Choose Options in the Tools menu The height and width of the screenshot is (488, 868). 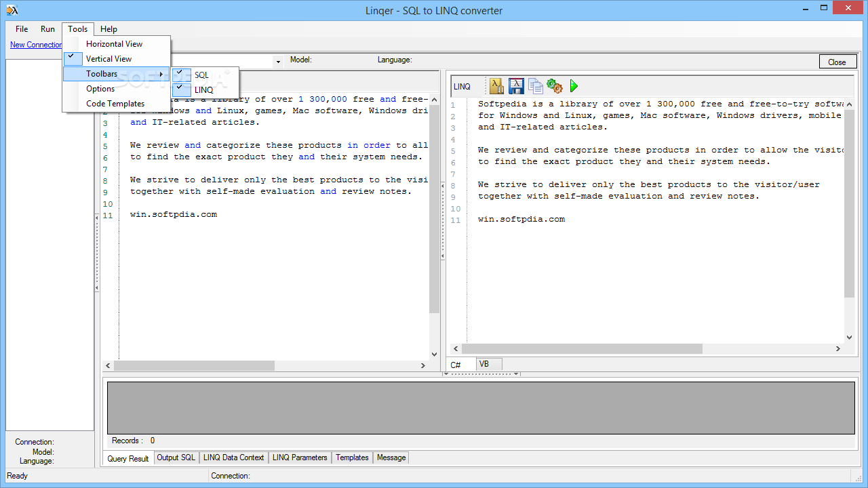[x=117, y=89]
